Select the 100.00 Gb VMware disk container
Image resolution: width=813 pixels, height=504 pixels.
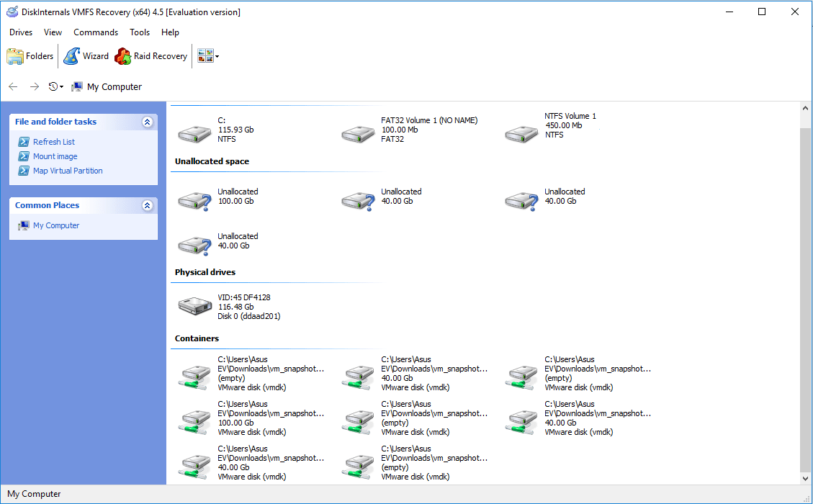click(x=251, y=418)
